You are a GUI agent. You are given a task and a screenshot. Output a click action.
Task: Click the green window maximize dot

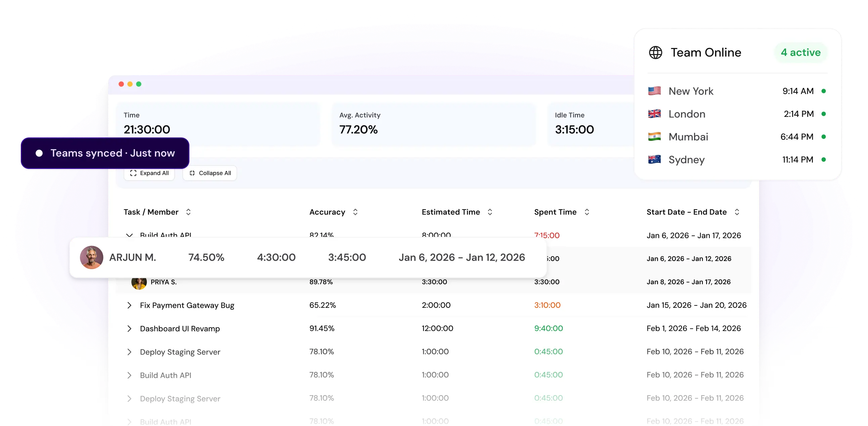coord(139,84)
